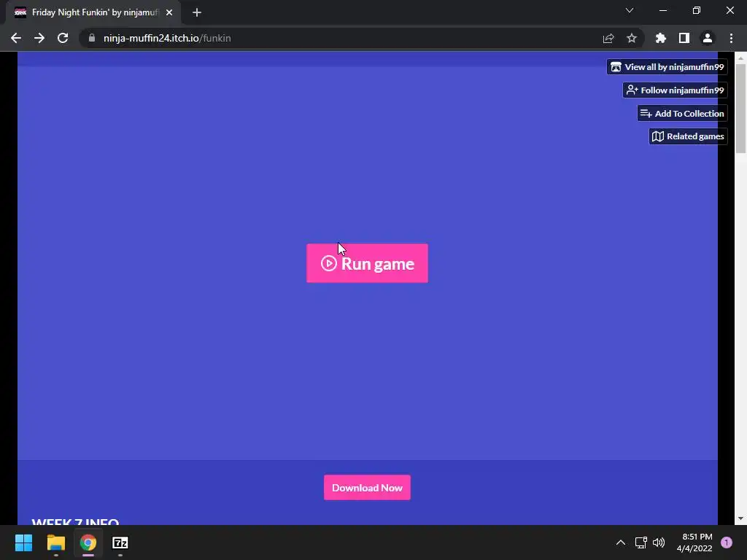Viewport: 747px width, 560px height.
Task: Open Related games link
Action: pyautogui.click(x=688, y=136)
